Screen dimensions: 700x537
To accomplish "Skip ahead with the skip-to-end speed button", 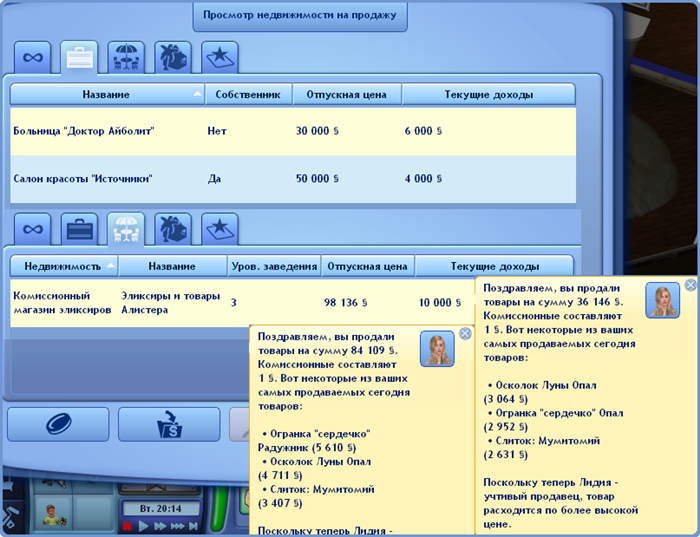I will coord(193,526).
